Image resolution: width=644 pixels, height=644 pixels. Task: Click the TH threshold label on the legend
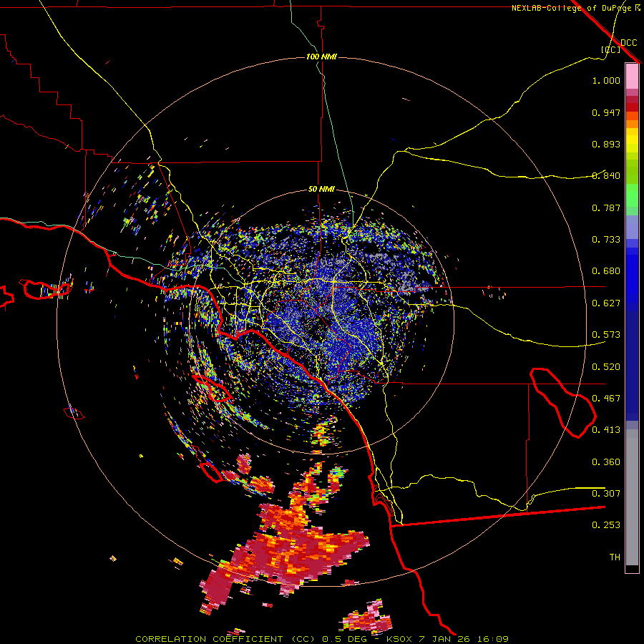point(615,557)
